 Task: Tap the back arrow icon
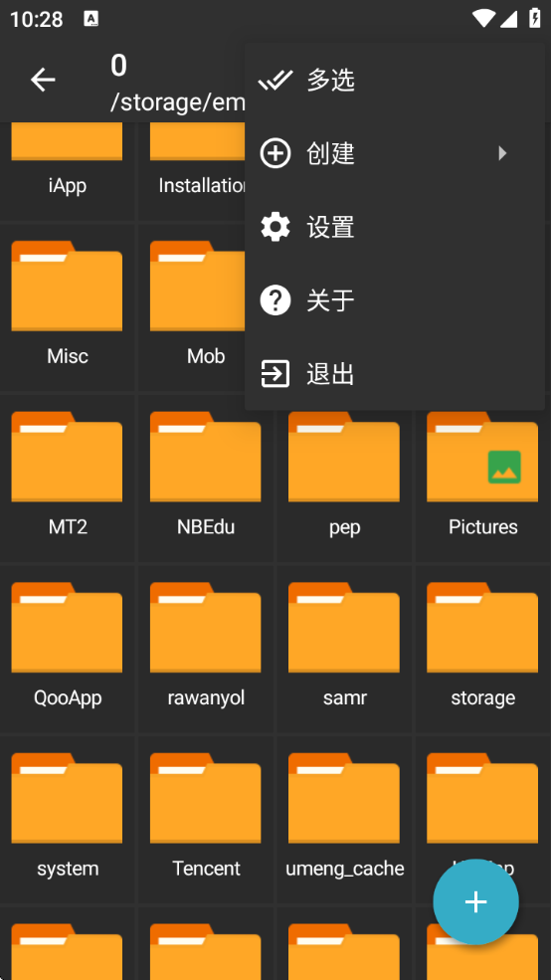click(x=43, y=80)
